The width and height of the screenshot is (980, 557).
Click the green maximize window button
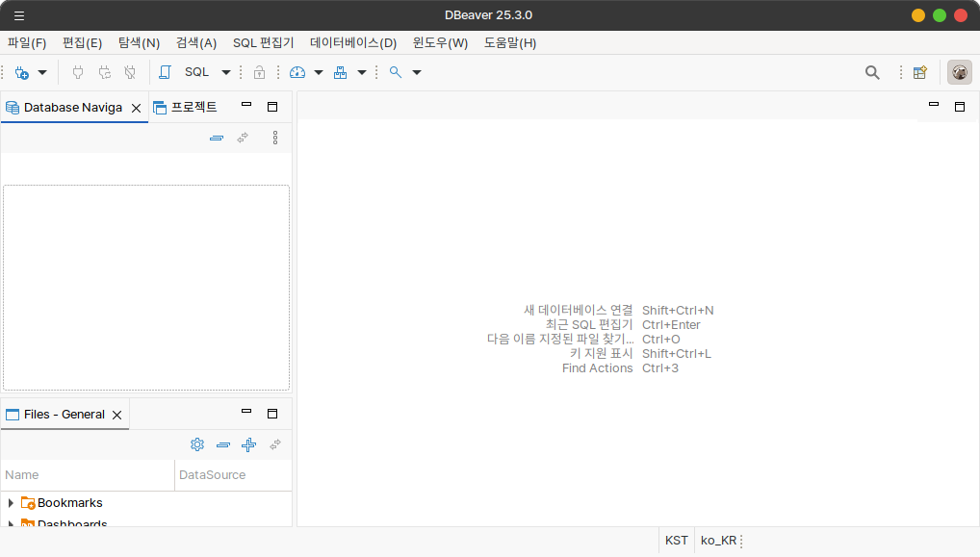pyautogui.click(x=940, y=15)
